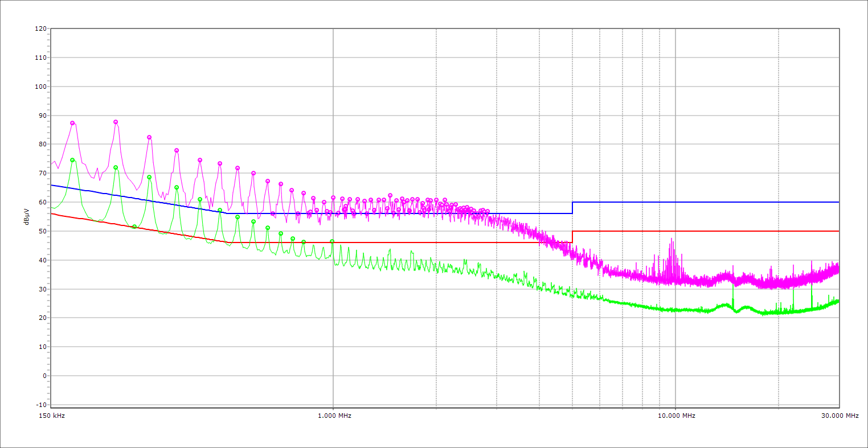
Task: Click the 120 y-axis maximum label
Action: pyautogui.click(x=40, y=28)
